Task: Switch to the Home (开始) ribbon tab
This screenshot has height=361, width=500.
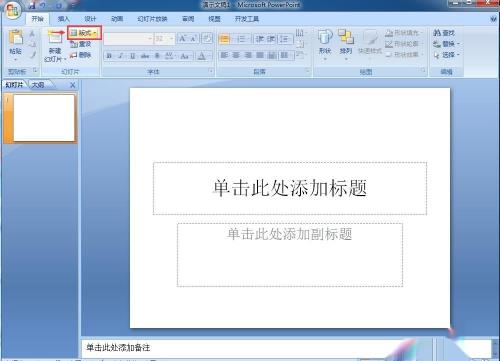Action: (37, 19)
